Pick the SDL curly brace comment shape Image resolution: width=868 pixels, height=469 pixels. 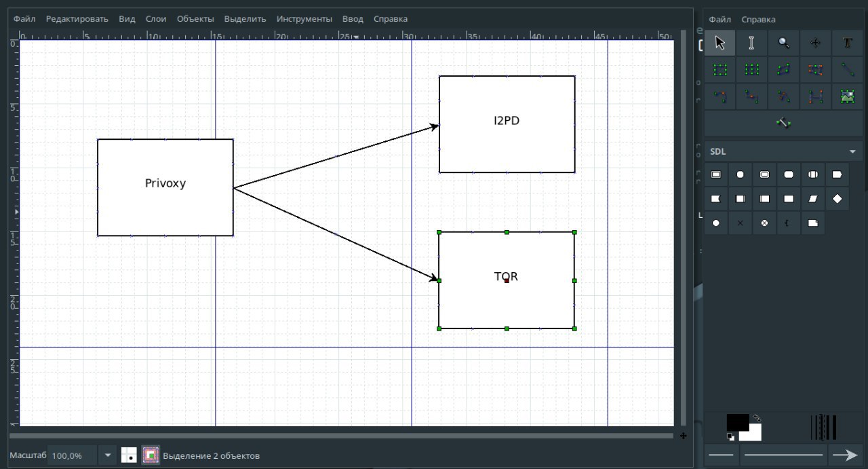[788, 223]
